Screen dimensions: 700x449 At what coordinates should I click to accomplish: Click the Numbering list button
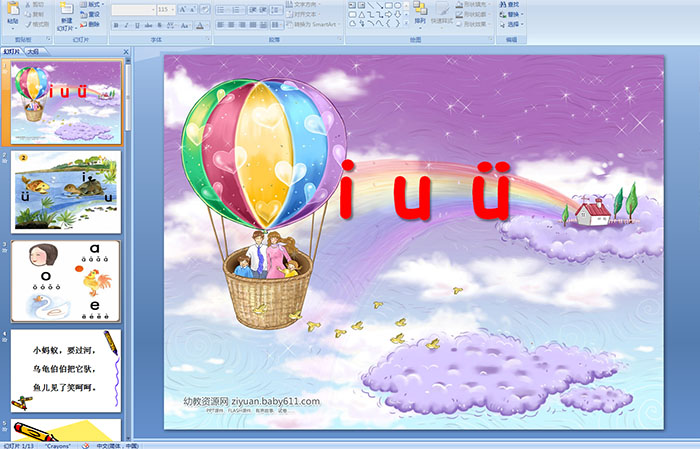click(x=238, y=10)
